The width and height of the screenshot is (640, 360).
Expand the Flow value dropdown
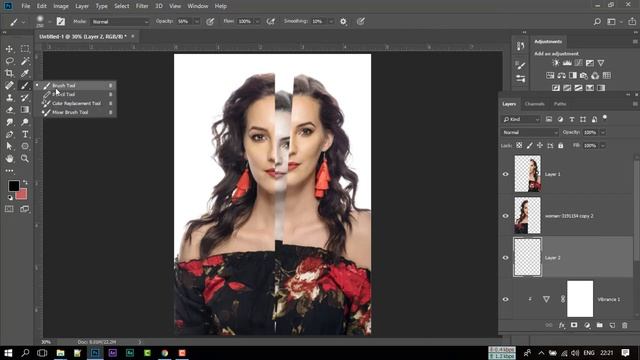(258, 22)
